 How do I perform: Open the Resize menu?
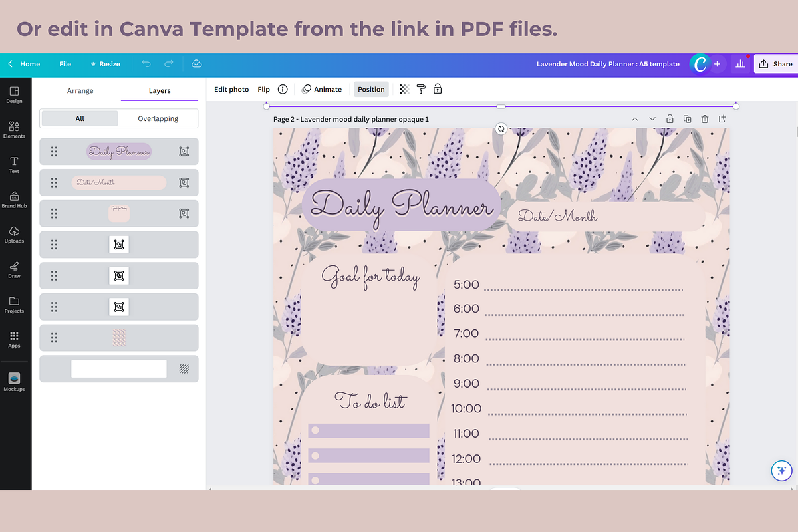point(105,64)
